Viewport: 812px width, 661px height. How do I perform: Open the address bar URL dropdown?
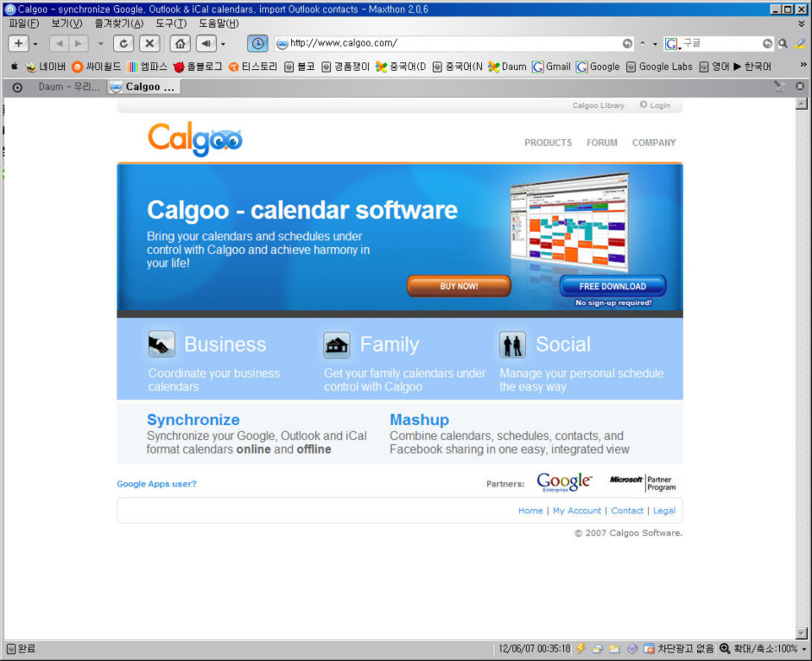pyautogui.click(x=655, y=44)
